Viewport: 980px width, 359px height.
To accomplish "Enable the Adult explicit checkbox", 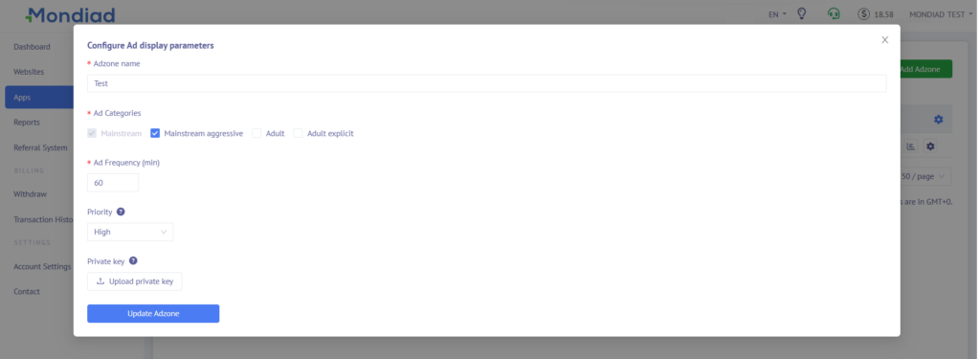I will (299, 133).
